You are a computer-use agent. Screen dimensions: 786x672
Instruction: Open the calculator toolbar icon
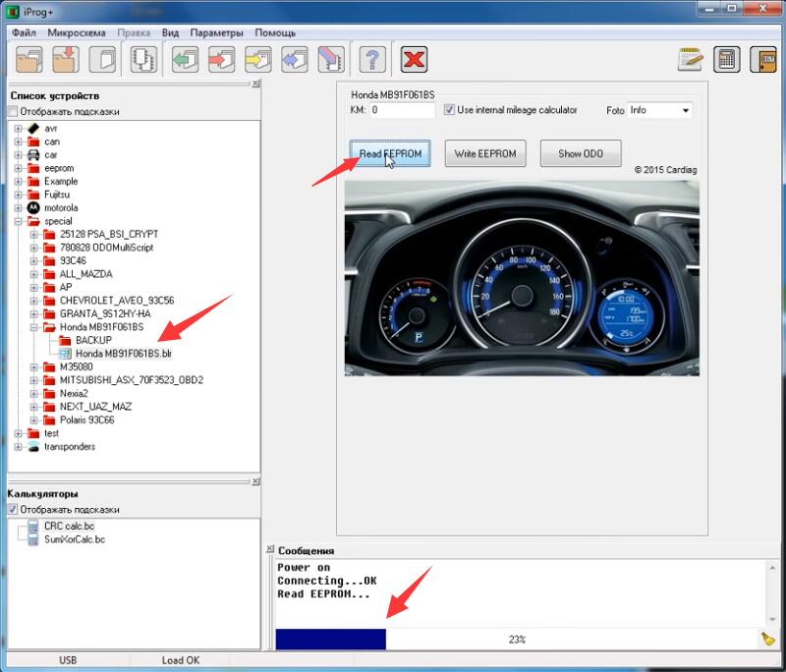pyautogui.click(x=727, y=60)
